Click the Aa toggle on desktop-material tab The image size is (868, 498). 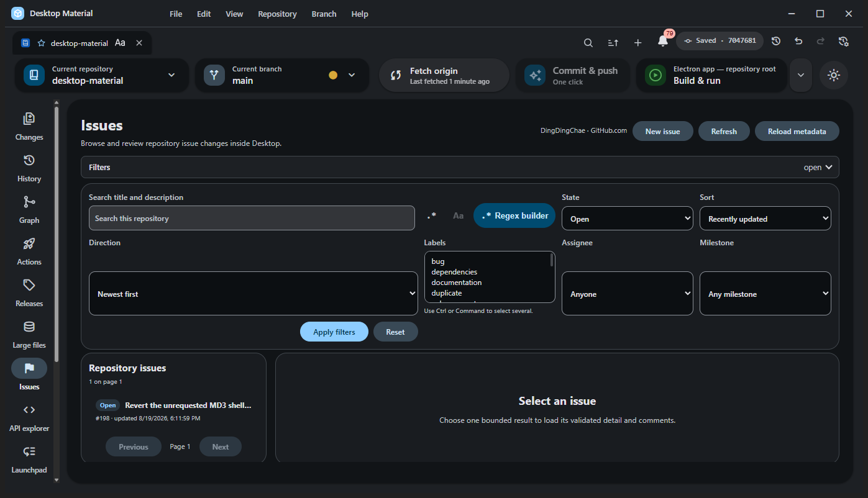(x=120, y=43)
